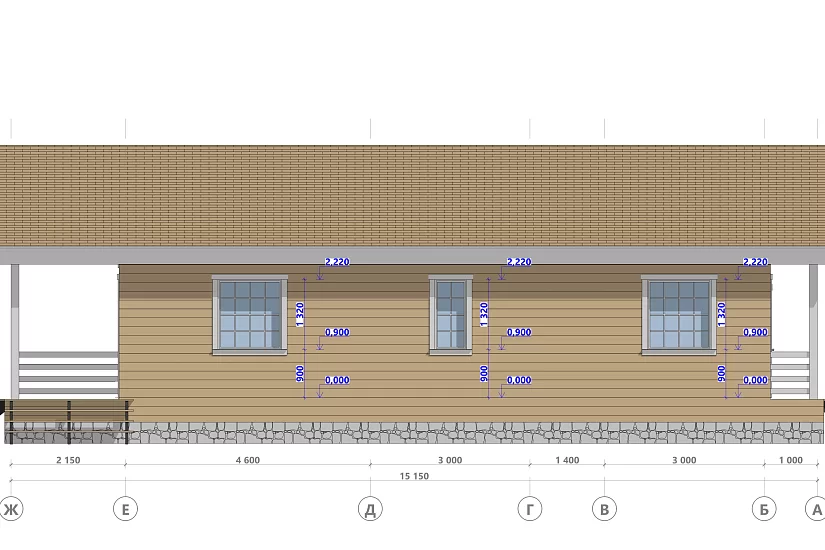Click 2,220 elevation mark beside the rightmost window
This screenshot has width=825, height=550.
coord(755,262)
